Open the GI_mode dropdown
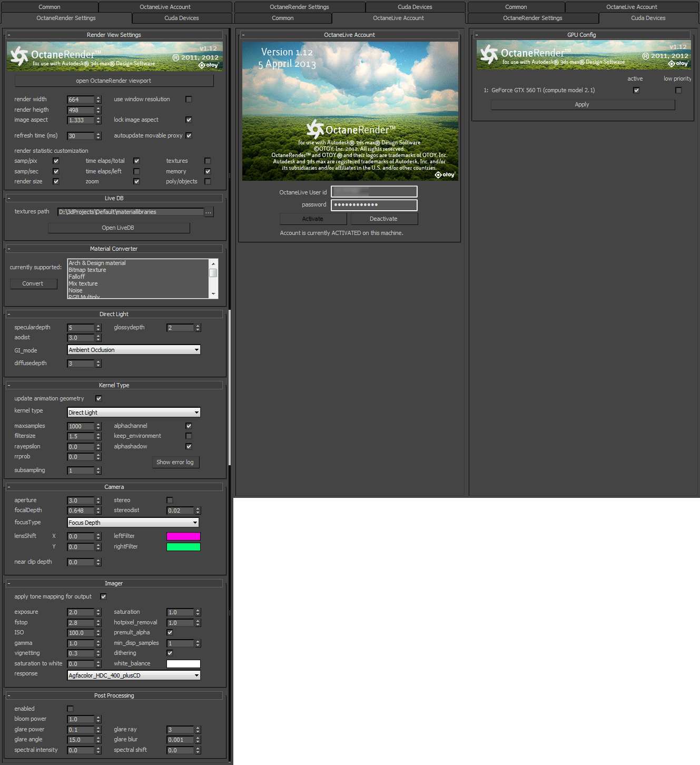The height and width of the screenshot is (765, 700). 134,350
